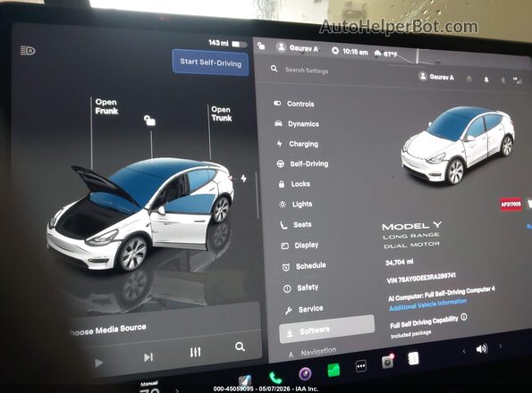
Task: Open the Navigation settings menu
Action: tap(312, 352)
